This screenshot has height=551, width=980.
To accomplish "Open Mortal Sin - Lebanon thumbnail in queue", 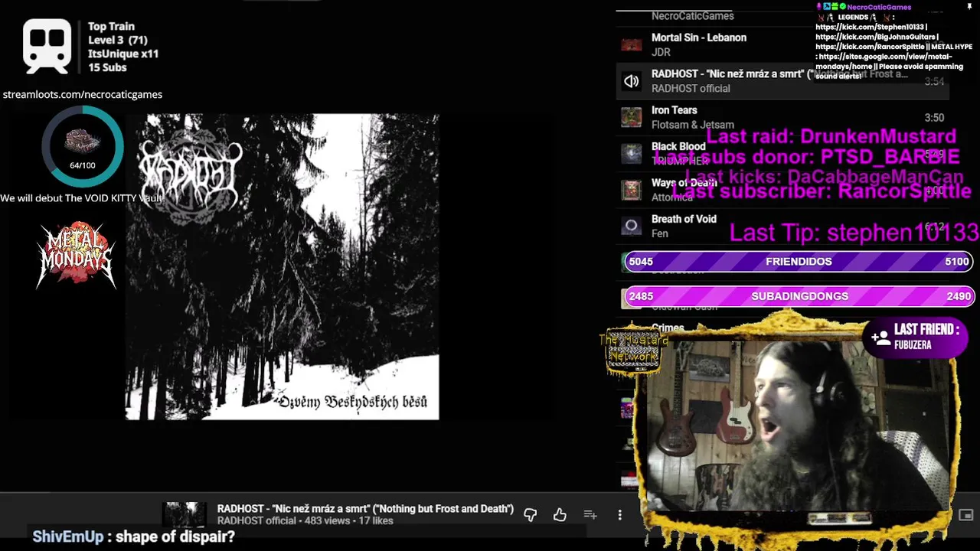I will click(631, 44).
